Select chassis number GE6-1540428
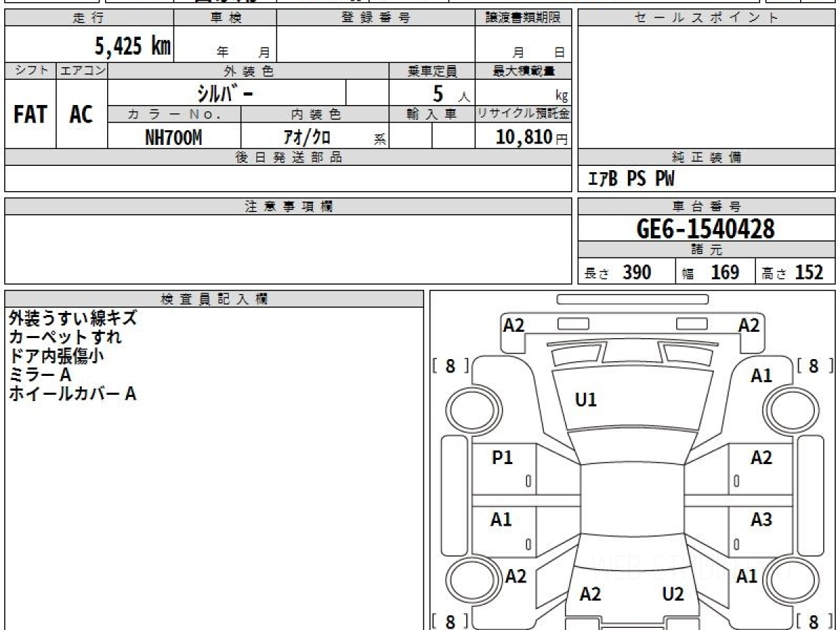This screenshot has width=840, height=630. tap(706, 229)
